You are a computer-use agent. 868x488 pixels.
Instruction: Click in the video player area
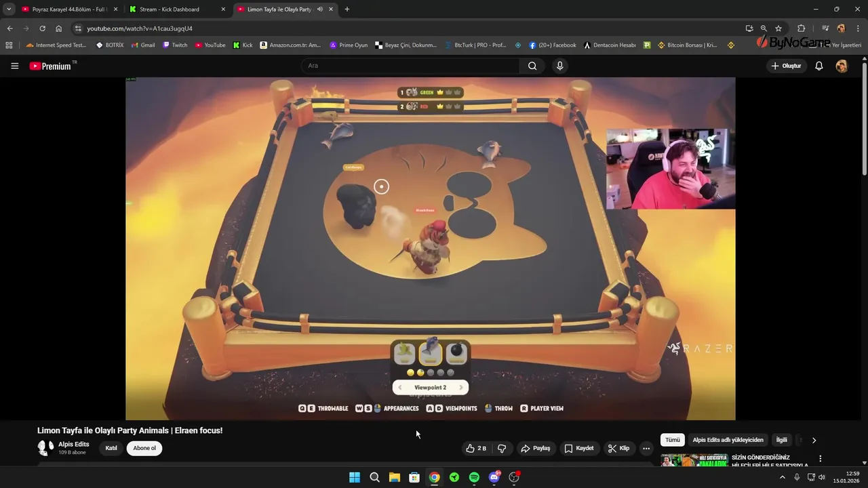pos(430,248)
